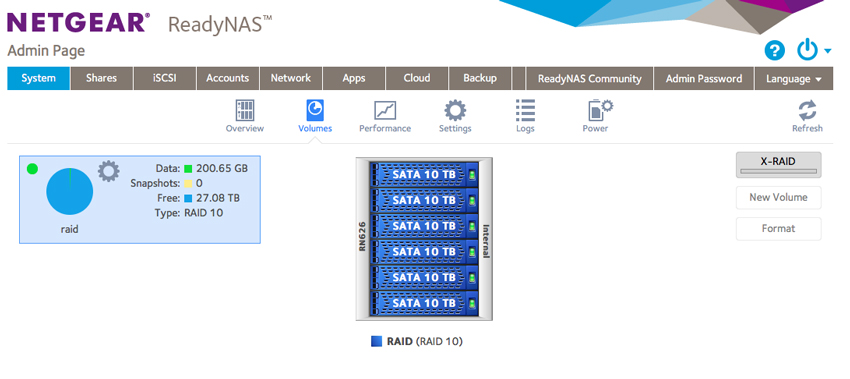Screen dimensions: 850x379
Task: Click the "200.65 GB" data value
Action: pos(222,169)
